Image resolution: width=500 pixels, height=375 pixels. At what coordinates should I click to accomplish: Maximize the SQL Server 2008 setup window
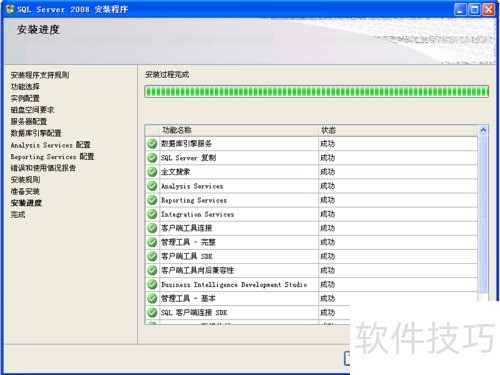pos(474,10)
